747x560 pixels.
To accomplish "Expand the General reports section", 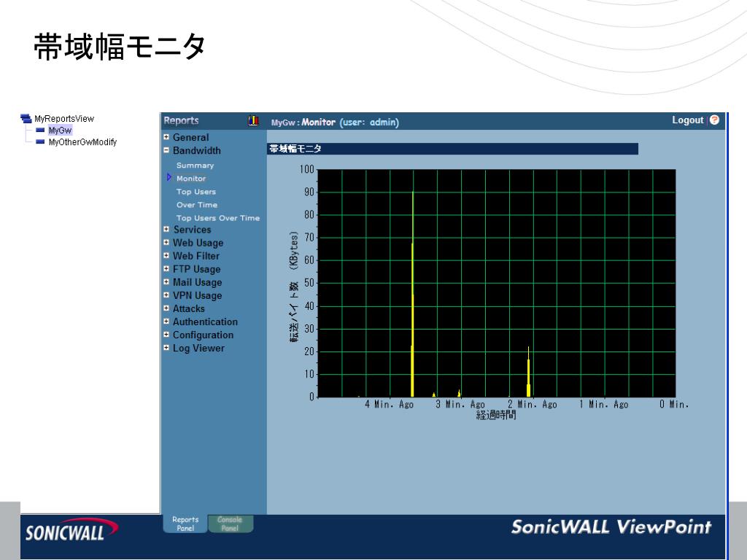I will [166, 137].
